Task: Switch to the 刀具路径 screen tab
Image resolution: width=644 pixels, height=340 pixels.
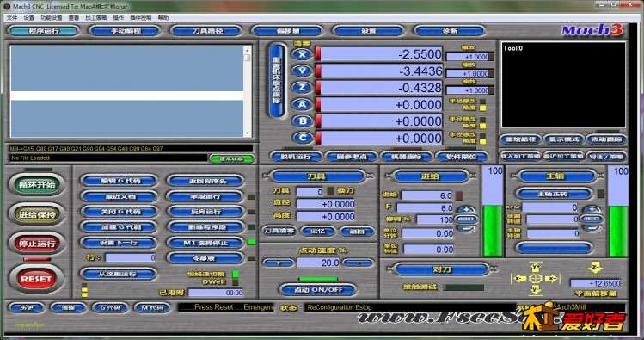Action: point(206,31)
